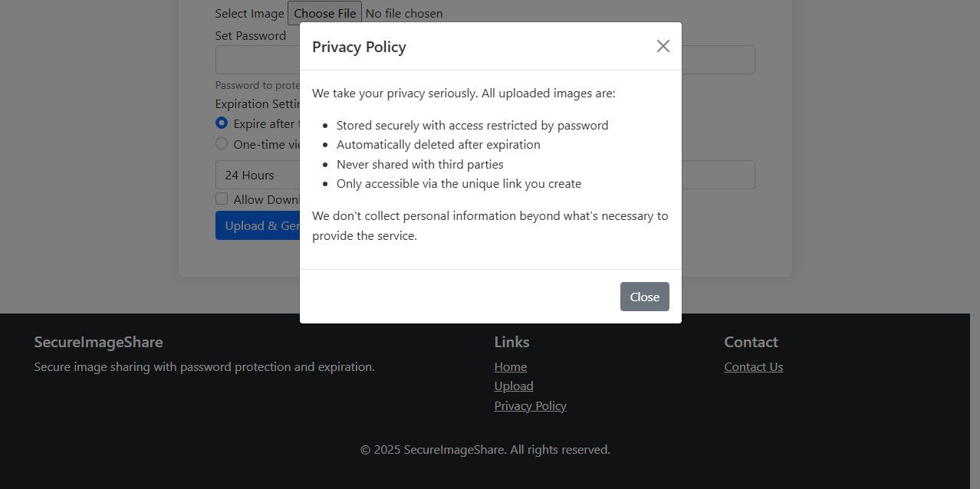Click the 2025 copyright notice in the footer
This screenshot has width=980, height=489.
tap(485, 449)
